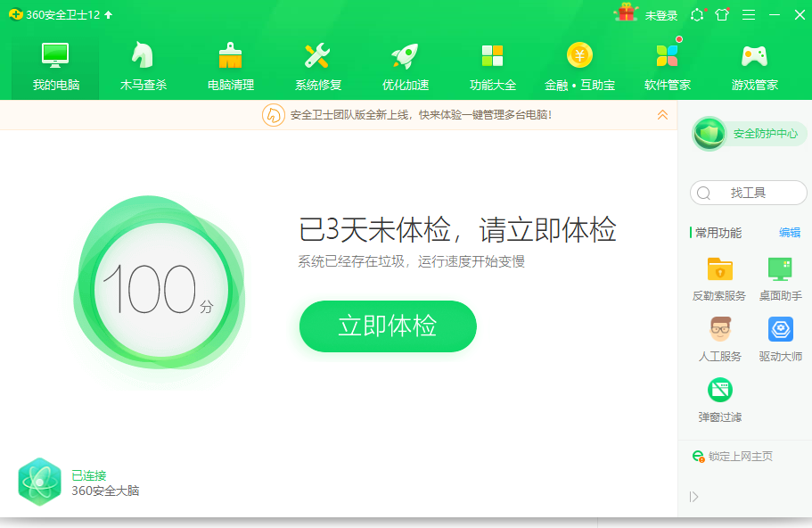Open 弹窗过滤 popup filter
The height and width of the screenshot is (528, 812).
(x=720, y=400)
